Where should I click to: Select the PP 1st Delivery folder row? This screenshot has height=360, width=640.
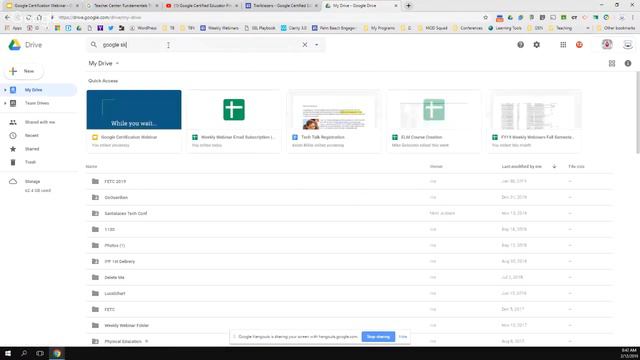[x=349, y=261]
